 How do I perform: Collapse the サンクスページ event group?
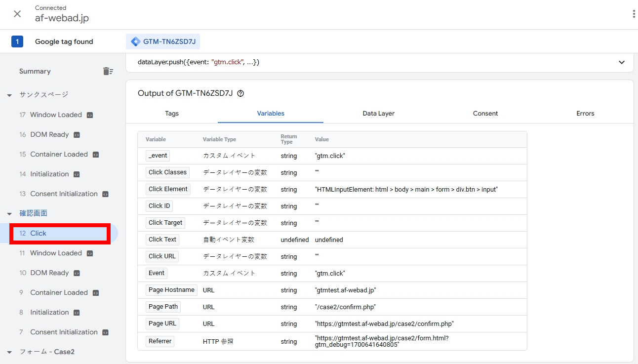tap(9, 95)
